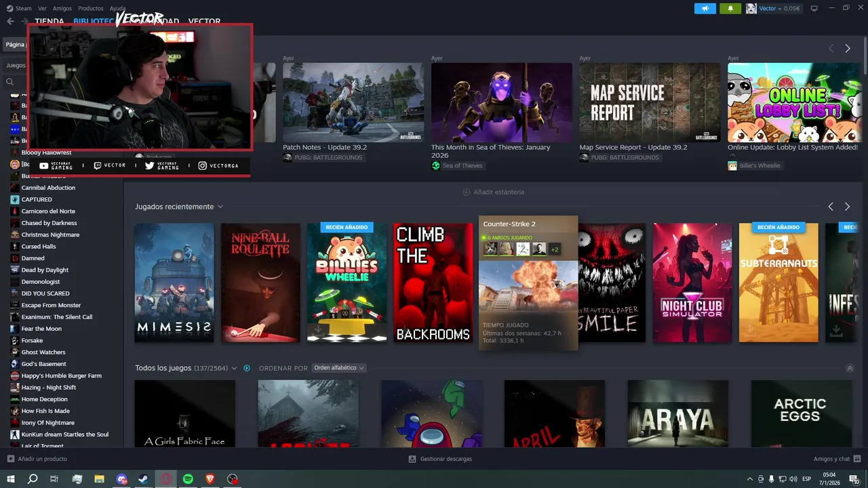Open Map Service Report - Update 39.2
The height and width of the screenshot is (488, 868).
pyautogui.click(x=650, y=103)
